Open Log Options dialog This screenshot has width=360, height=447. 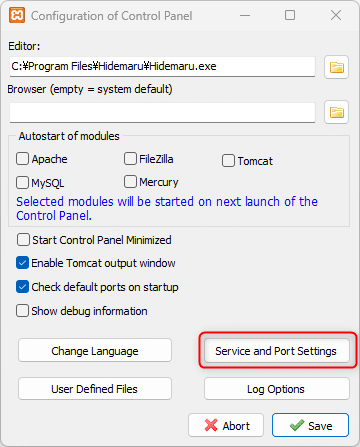coord(277,389)
